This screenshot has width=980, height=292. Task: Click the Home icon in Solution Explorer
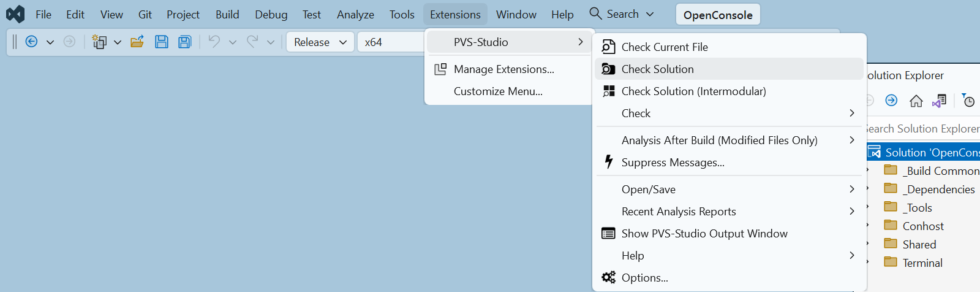(x=916, y=101)
